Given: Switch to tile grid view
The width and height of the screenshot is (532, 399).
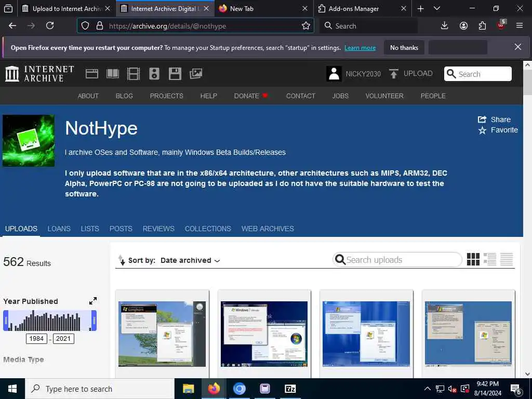Looking at the screenshot, I should coord(473,260).
